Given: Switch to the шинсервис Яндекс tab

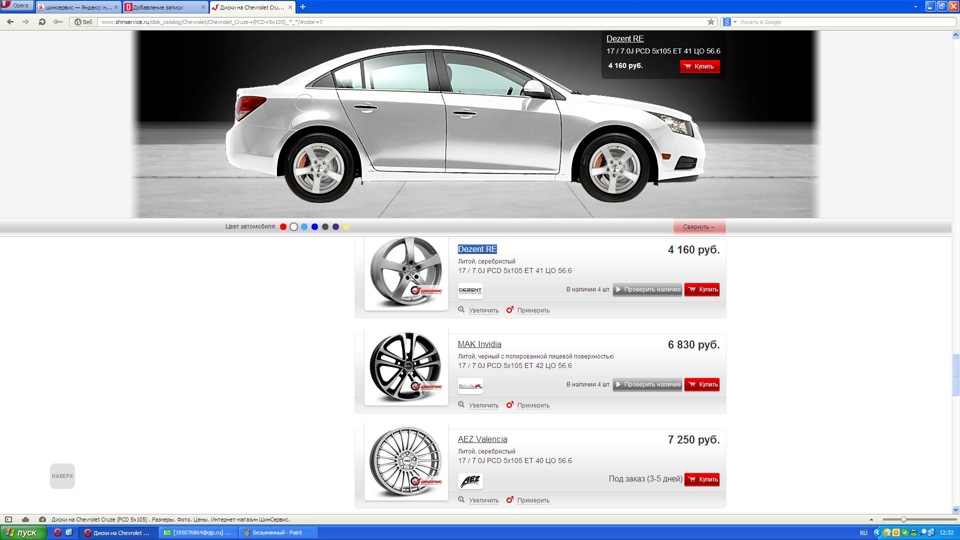Looking at the screenshot, I should pyautogui.click(x=77, y=7).
